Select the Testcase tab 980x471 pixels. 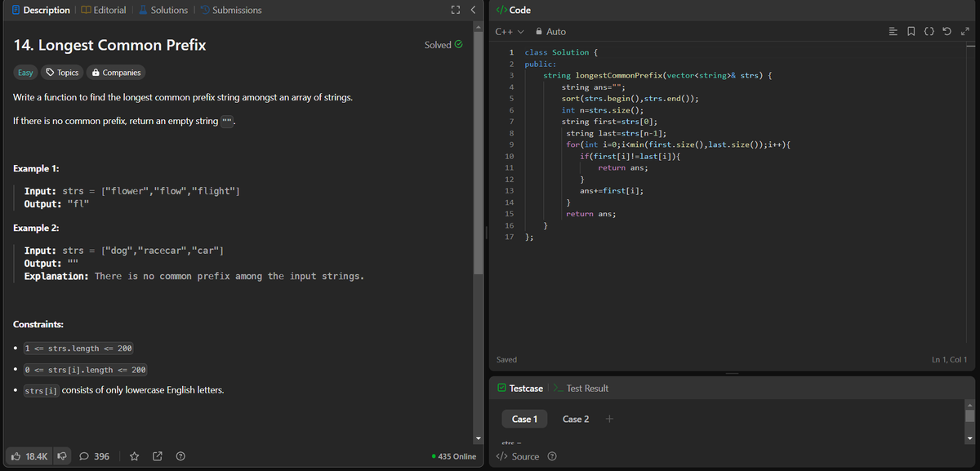[x=519, y=389]
